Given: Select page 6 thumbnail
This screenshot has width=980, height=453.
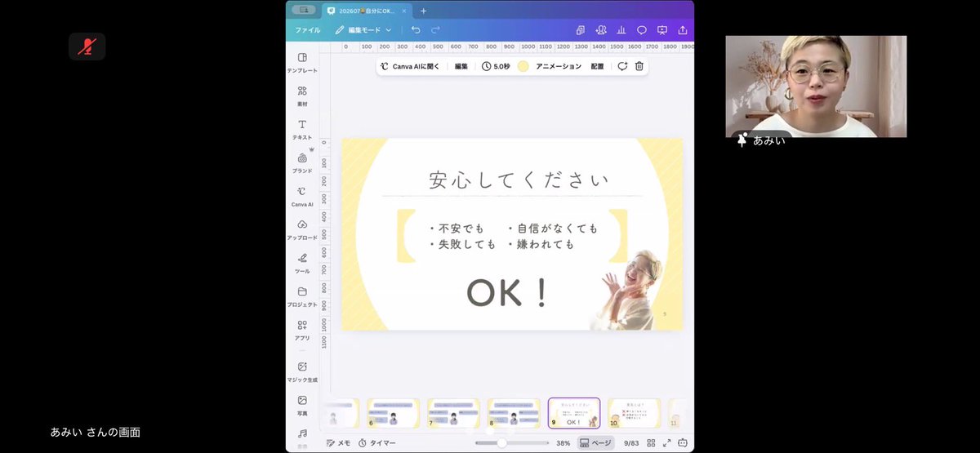Looking at the screenshot, I should click(393, 413).
